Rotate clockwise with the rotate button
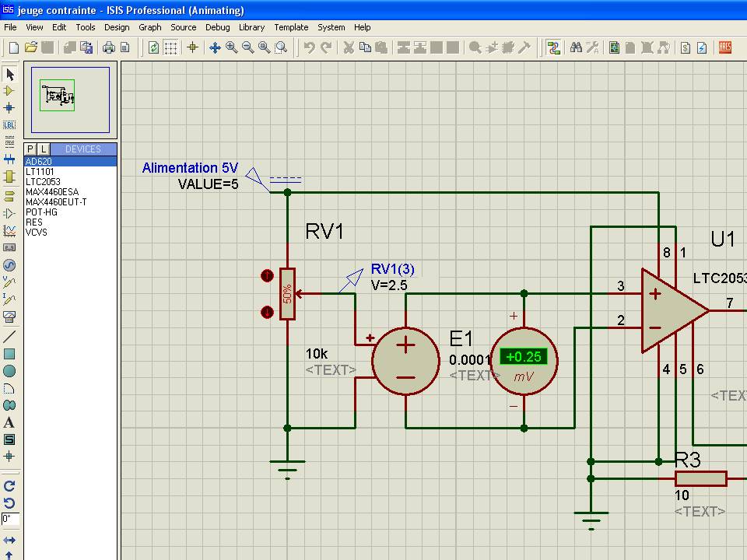This screenshot has width=747, height=560. (9, 486)
